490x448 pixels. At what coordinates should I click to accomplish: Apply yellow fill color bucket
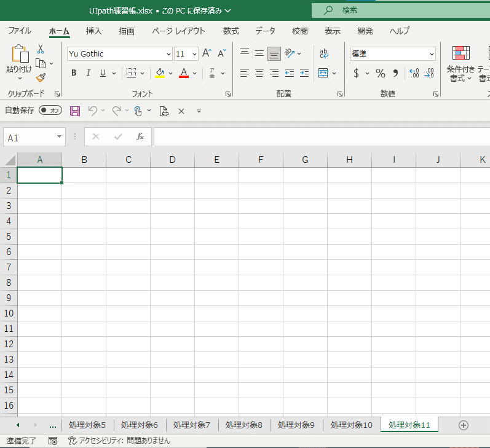click(x=160, y=73)
